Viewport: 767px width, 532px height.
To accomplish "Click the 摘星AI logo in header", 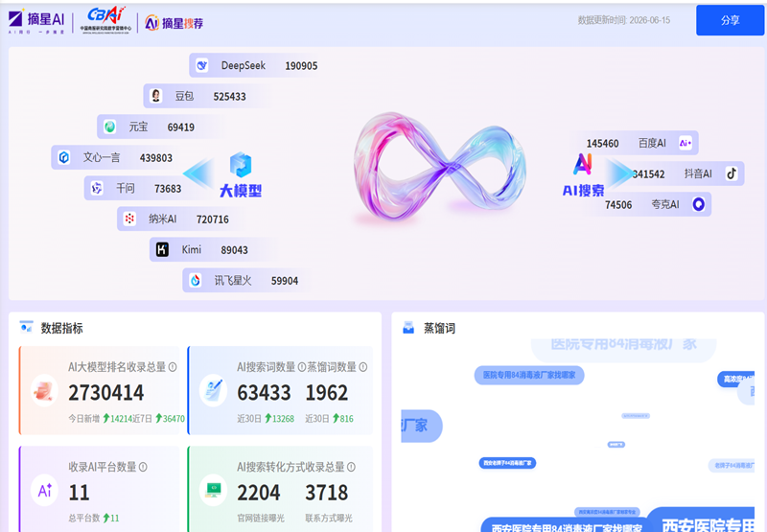I will pos(36,21).
